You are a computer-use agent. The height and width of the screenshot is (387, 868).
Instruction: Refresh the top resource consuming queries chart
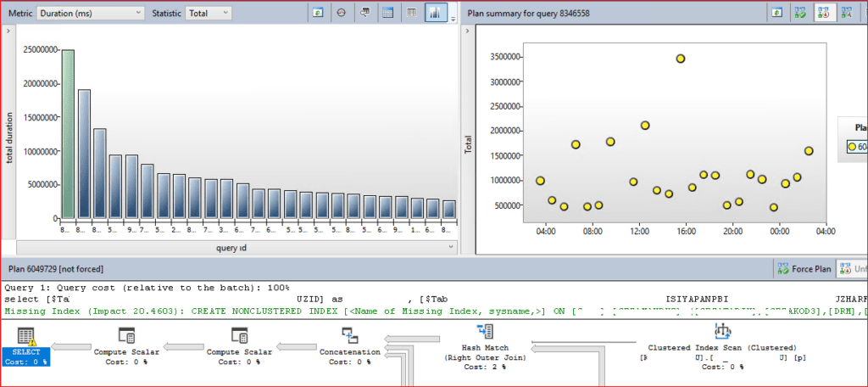point(318,13)
